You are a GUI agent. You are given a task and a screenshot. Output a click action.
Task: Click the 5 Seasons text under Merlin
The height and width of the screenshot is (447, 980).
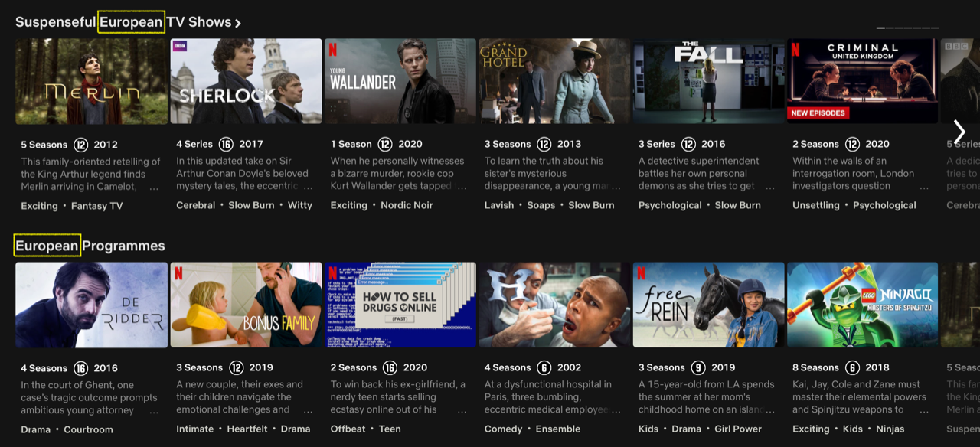[44, 145]
